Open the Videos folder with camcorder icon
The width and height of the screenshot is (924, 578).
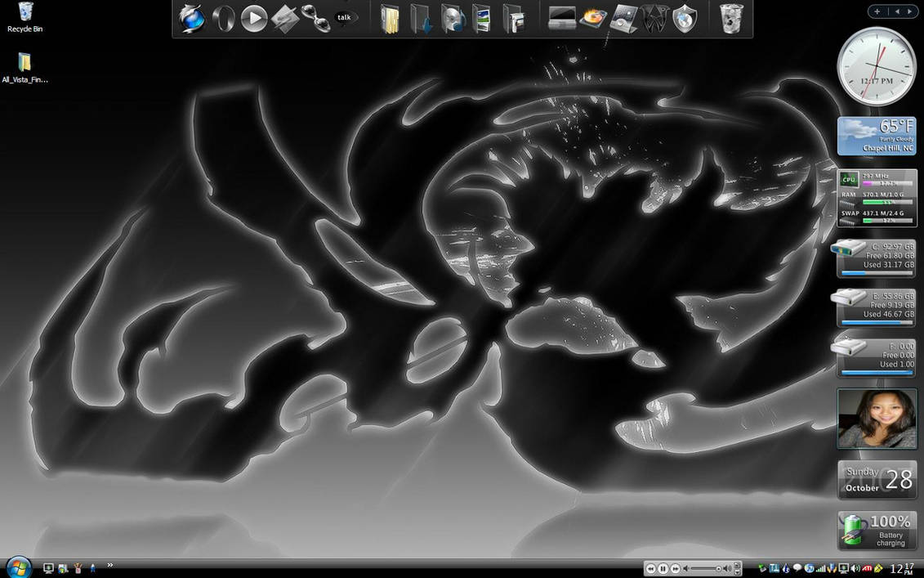click(x=513, y=19)
